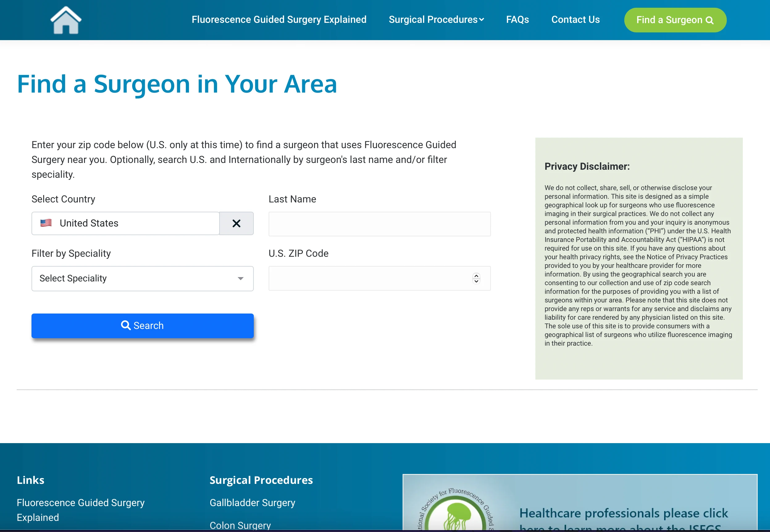Click inside the Last Name input field
The width and height of the screenshot is (770, 532).
point(379,224)
